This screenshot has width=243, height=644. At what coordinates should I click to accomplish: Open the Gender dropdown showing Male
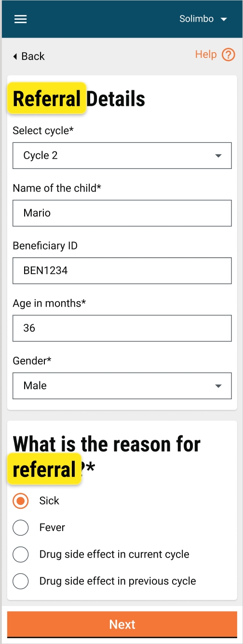pos(122,386)
